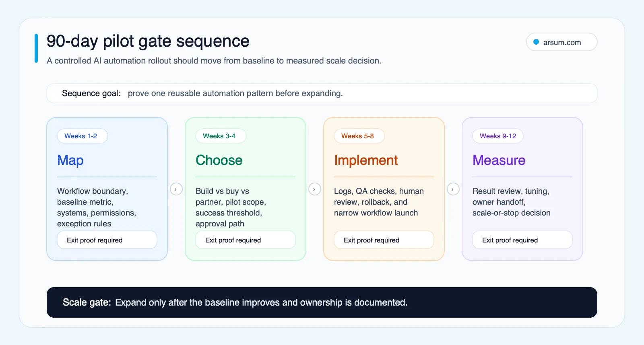Click the Choose heading
The width and height of the screenshot is (644, 345).
[219, 160]
